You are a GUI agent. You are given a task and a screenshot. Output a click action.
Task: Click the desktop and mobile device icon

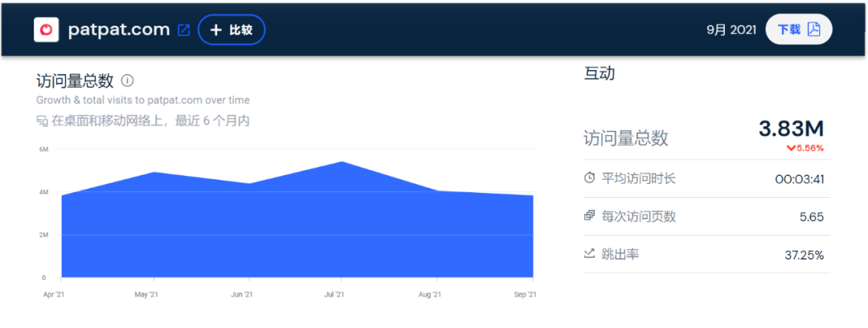42,121
